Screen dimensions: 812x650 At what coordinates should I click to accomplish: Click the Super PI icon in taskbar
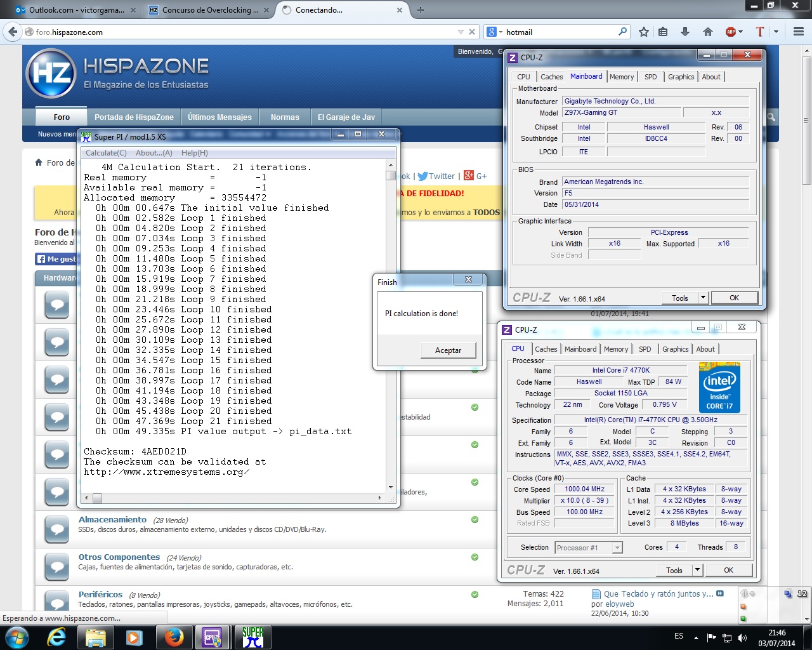pos(252,637)
